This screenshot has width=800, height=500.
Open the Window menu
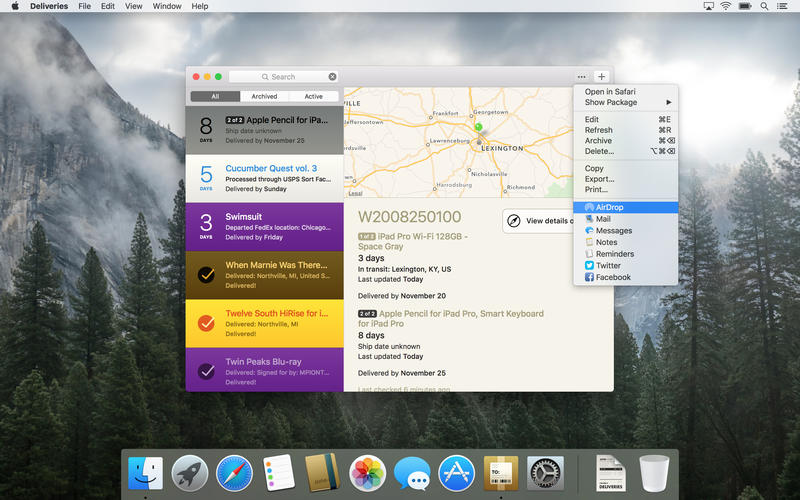(x=167, y=6)
